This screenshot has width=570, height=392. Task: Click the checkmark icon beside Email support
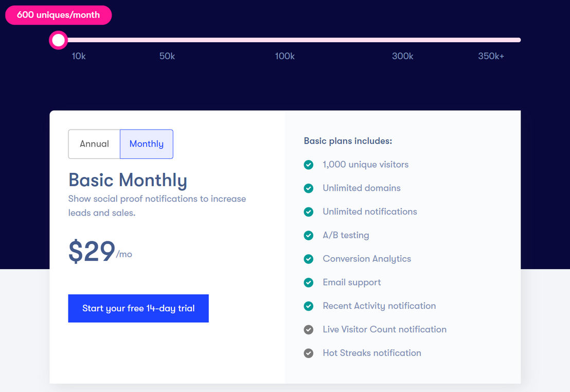[x=308, y=282]
